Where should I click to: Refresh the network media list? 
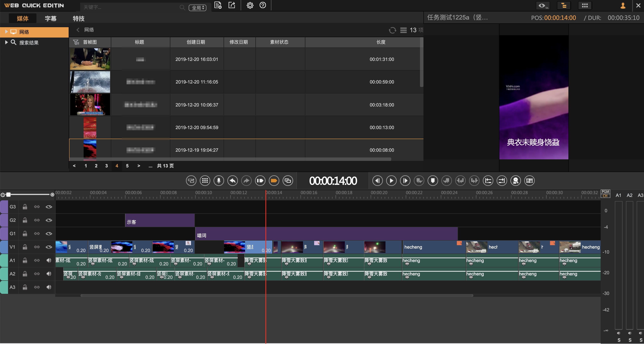(392, 30)
